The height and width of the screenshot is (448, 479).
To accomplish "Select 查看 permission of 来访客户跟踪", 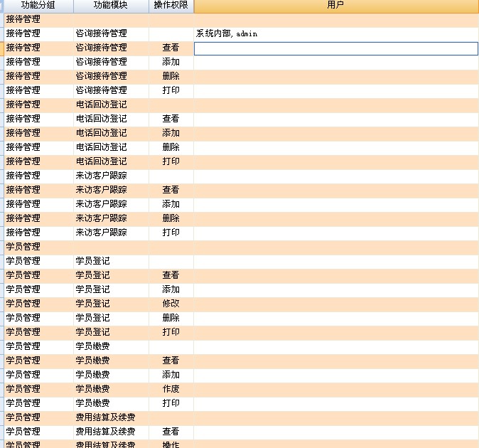I will point(171,190).
